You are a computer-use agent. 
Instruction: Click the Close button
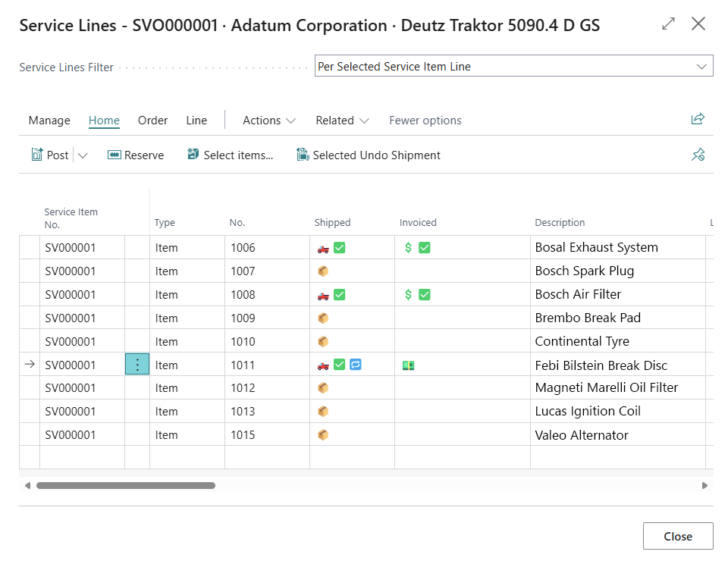677,536
